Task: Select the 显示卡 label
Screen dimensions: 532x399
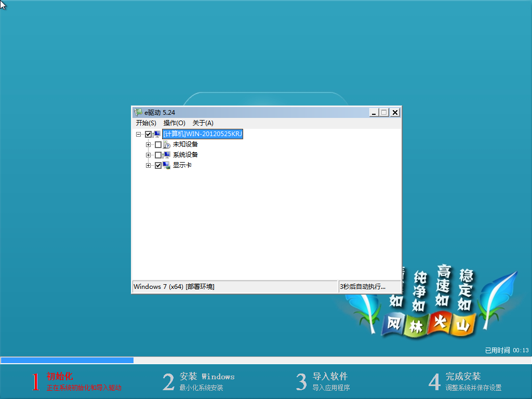Action: point(182,165)
